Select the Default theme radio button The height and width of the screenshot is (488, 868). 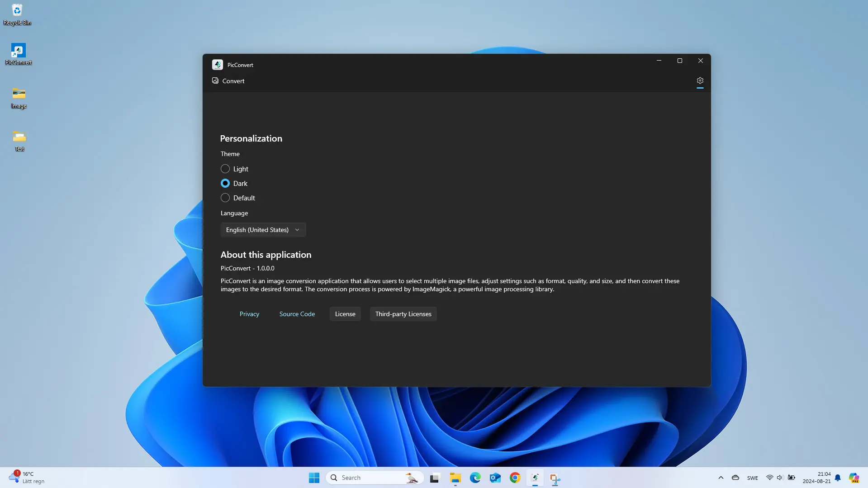[x=225, y=198]
